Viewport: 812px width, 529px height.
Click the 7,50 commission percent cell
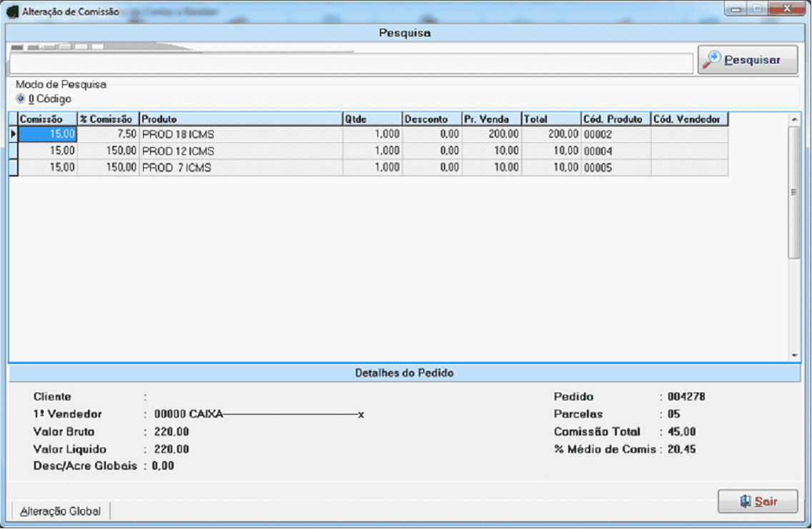pos(107,134)
